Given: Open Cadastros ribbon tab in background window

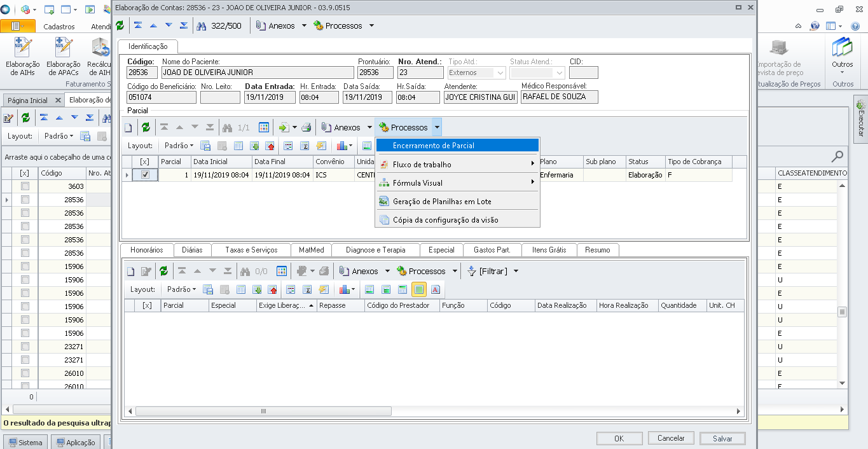Looking at the screenshot, I should pyautogui.click(x=59, y=27).
